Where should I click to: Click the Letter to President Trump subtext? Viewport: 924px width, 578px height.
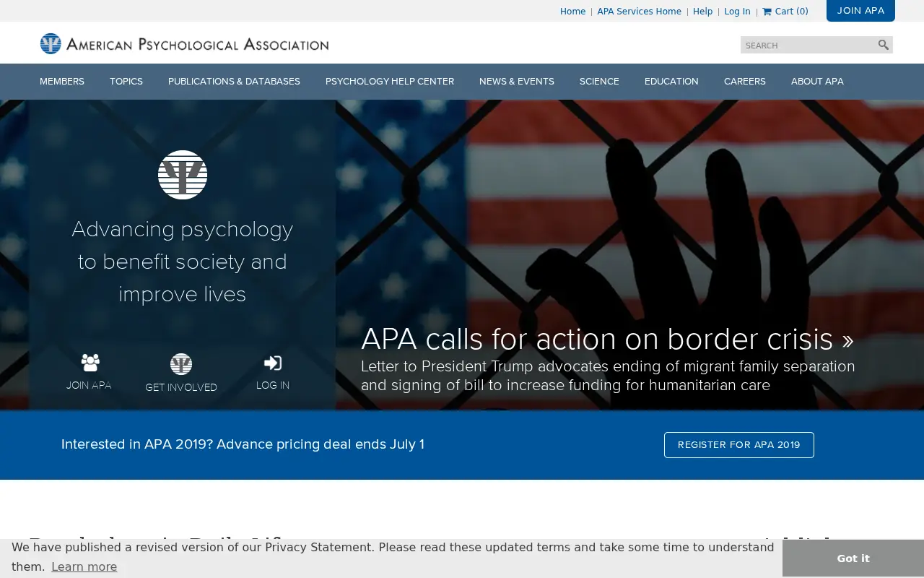coord(608,376)
